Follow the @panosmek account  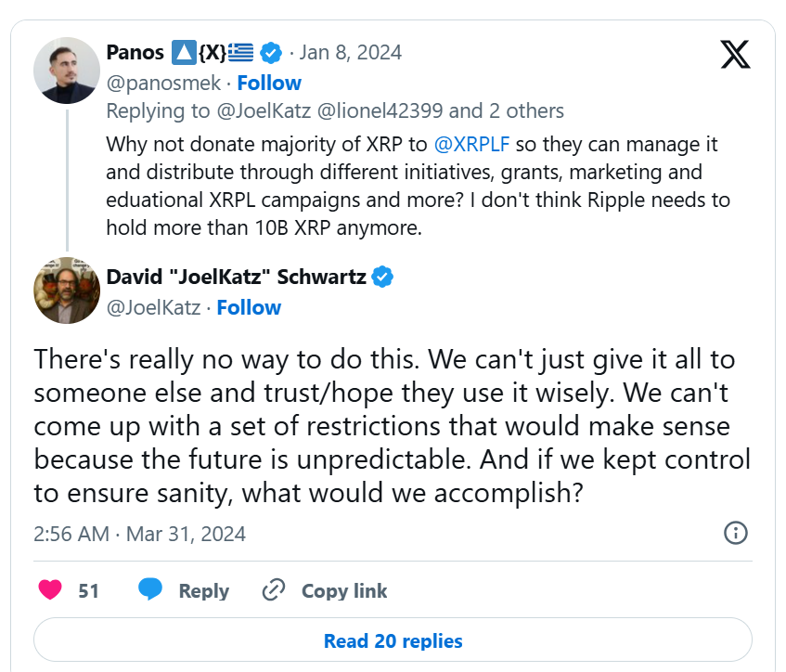coord(269,83)
